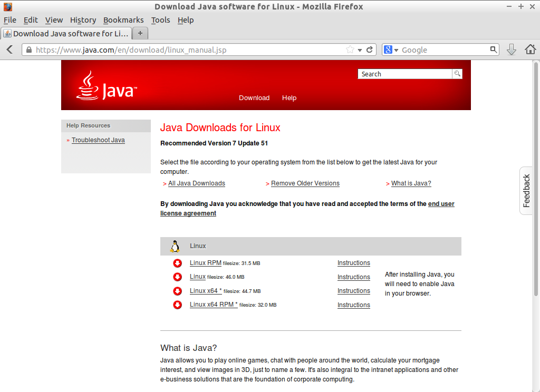Open Instructions for the Linux 46.0 MB download

354,277
